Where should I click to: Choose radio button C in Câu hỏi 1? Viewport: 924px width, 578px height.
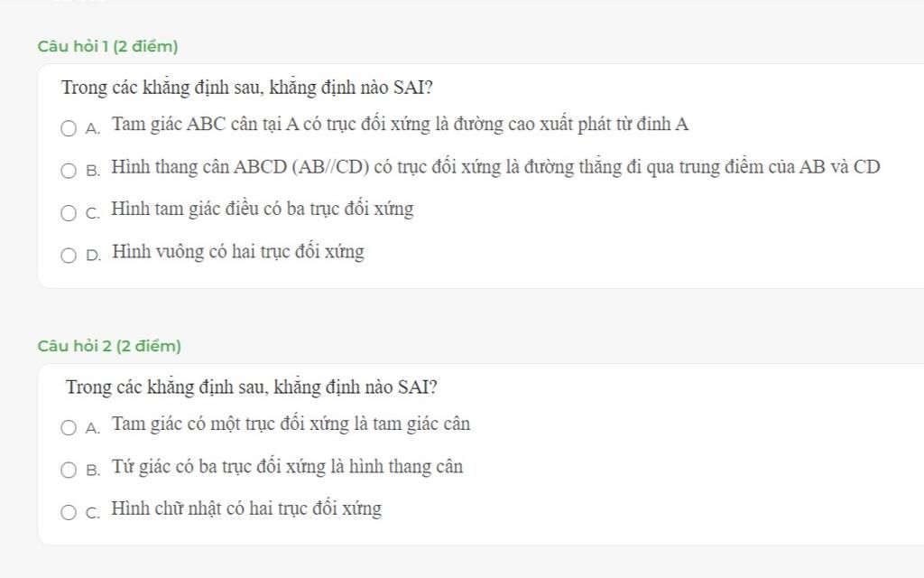coord(69,213)
